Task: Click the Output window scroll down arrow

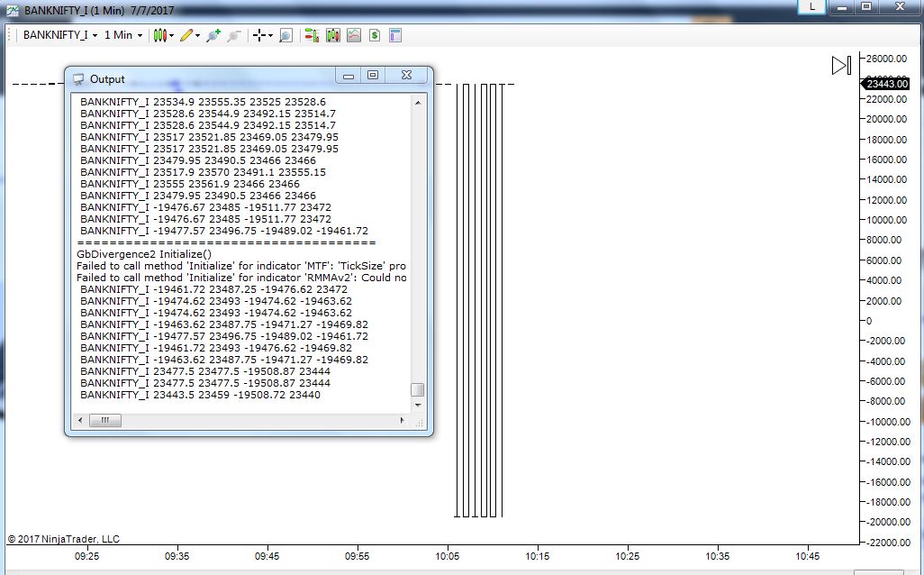Action: 418,406
